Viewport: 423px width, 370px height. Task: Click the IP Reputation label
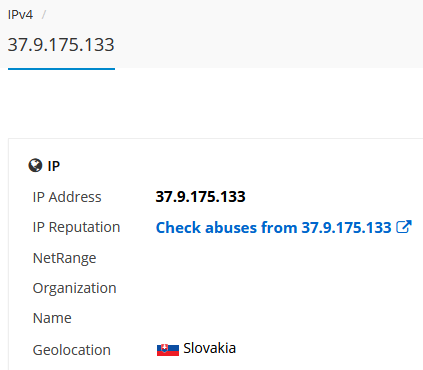(76, 228)
